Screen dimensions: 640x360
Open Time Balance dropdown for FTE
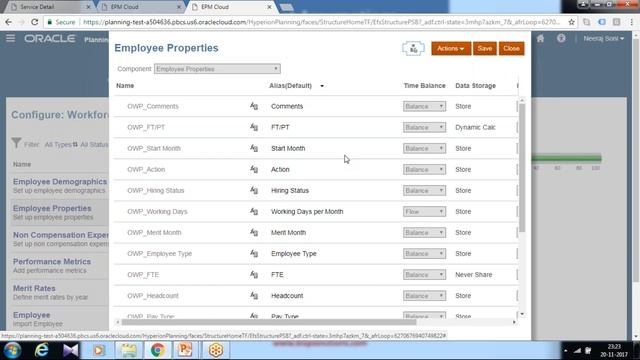coord(424,275)
